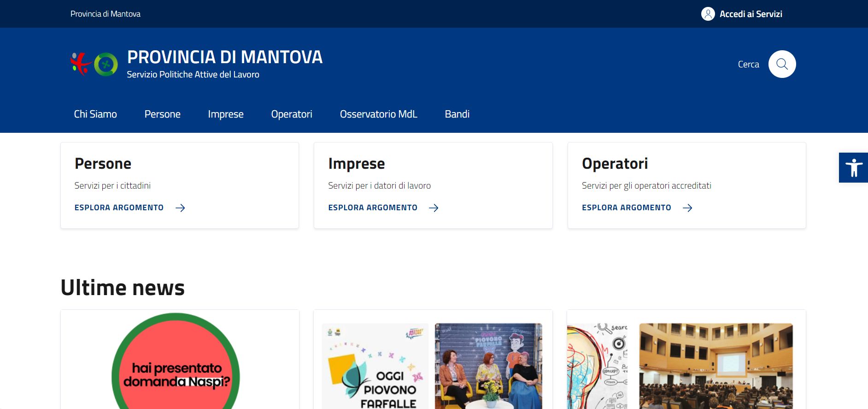This screenshot has width=868, height=409.
Task: Click the PROVINCIA DI MANTOVA site title
Action: [225, 57]
